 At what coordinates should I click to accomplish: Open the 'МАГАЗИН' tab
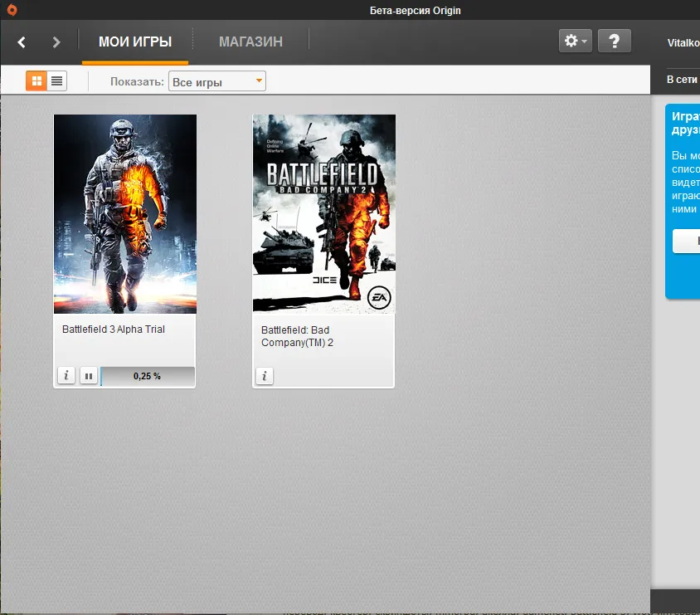pos(250,41)
